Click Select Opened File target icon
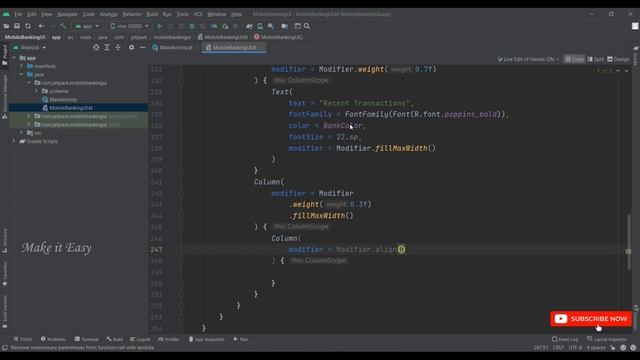 [96, 47]
